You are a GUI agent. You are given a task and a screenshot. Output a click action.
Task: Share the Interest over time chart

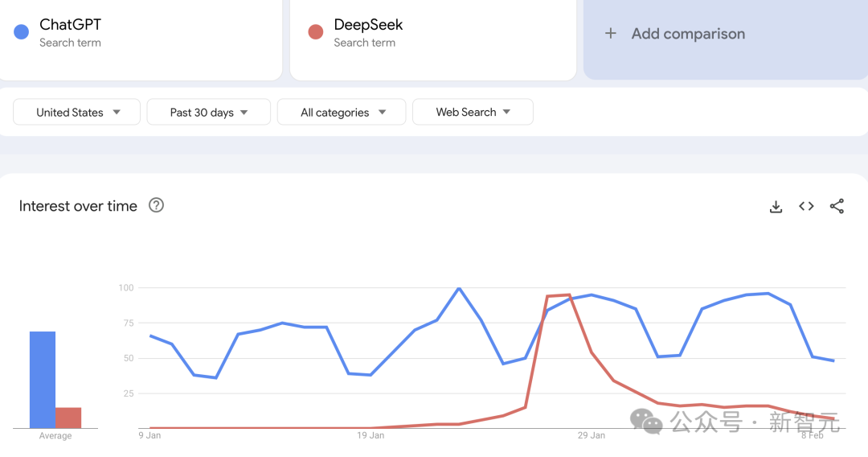[837, 206]
